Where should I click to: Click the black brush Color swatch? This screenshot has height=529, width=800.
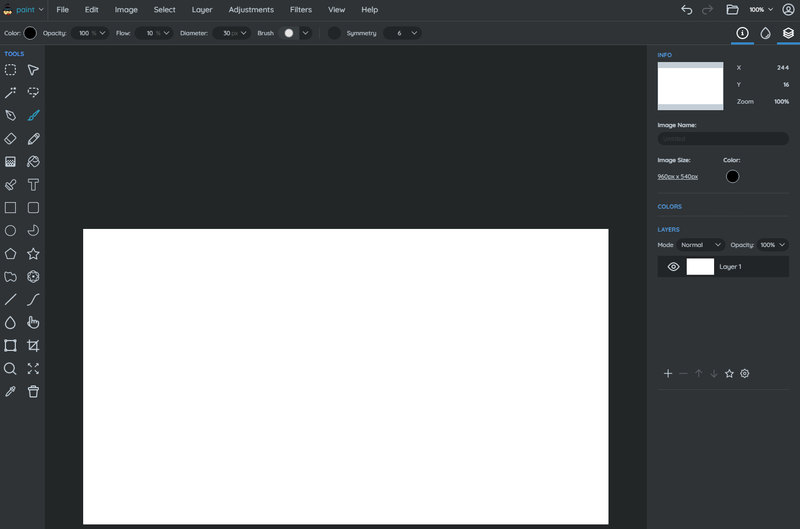[30, 33]
